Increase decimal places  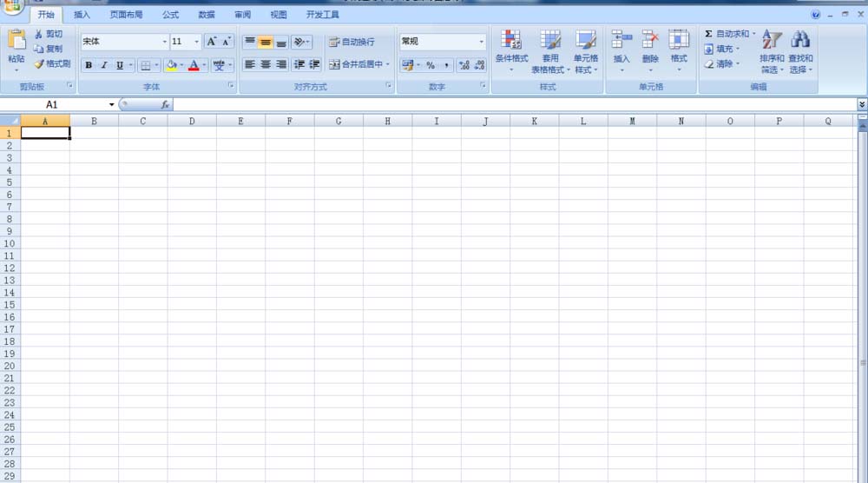pos(464,65)
